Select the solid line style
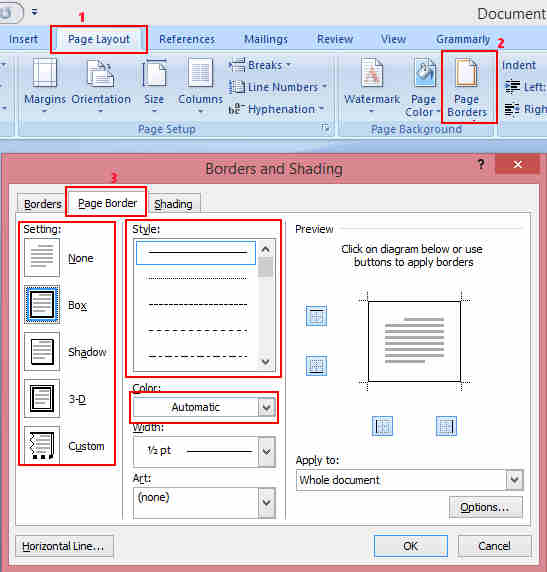Screen dimensions: 547x572 (x=196, y=252)
